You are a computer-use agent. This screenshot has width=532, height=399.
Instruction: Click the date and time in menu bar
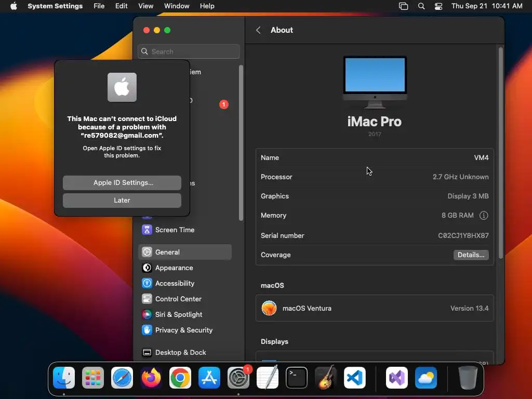(x=487, y=6)
